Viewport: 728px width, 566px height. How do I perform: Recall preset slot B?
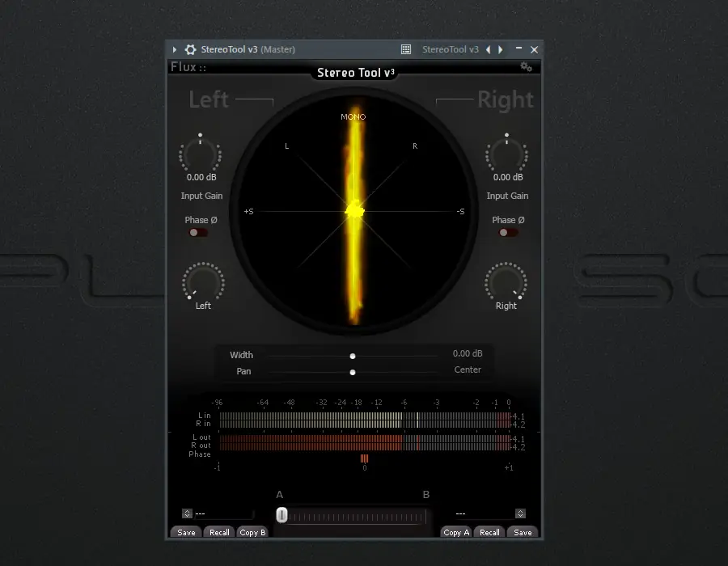(x=489, y=533)
